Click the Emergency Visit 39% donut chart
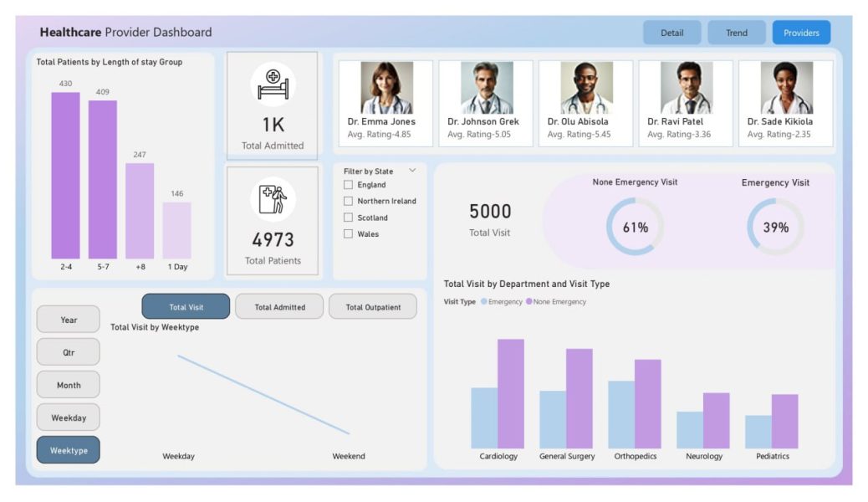The image size is (868, 502). click(775, 227)
